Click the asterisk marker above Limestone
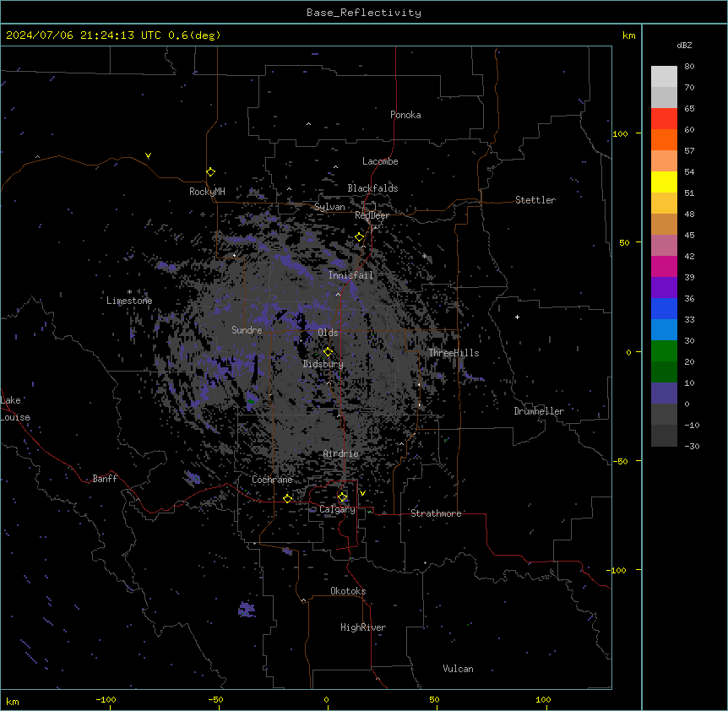 tap(129, 292)
